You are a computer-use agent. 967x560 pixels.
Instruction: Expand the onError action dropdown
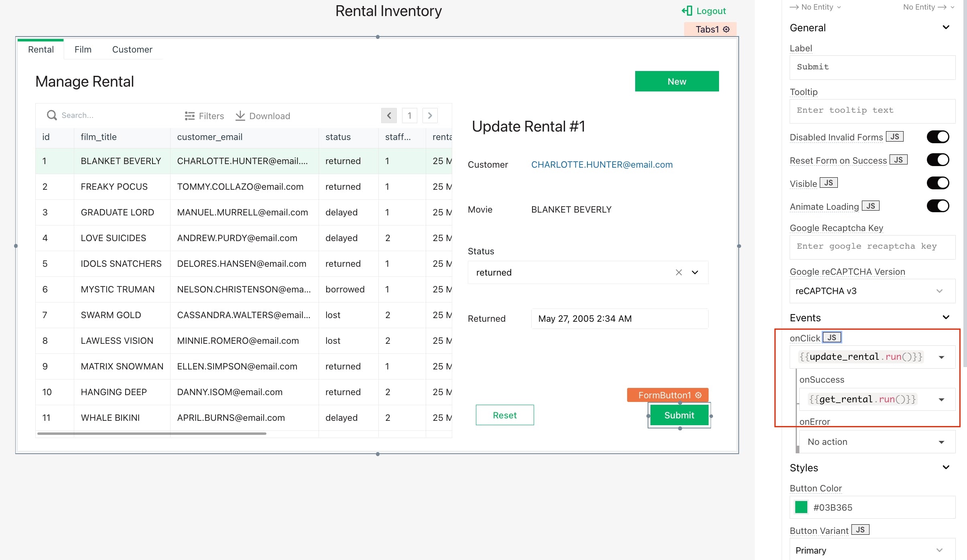click(941, 442)
